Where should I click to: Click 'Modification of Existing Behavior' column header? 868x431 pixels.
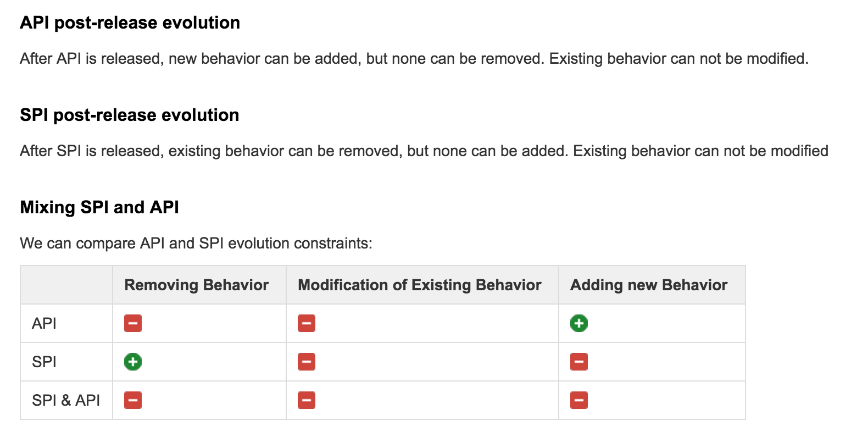point(420,285)
